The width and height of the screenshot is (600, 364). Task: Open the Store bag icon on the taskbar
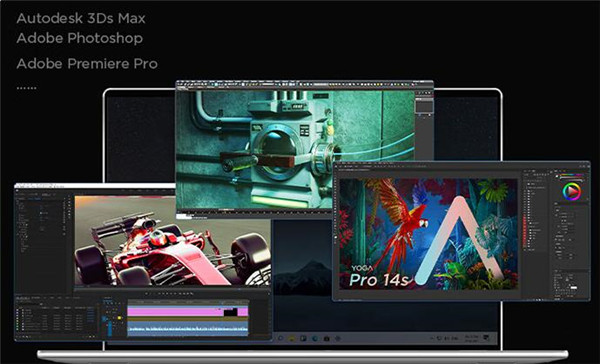326,338
